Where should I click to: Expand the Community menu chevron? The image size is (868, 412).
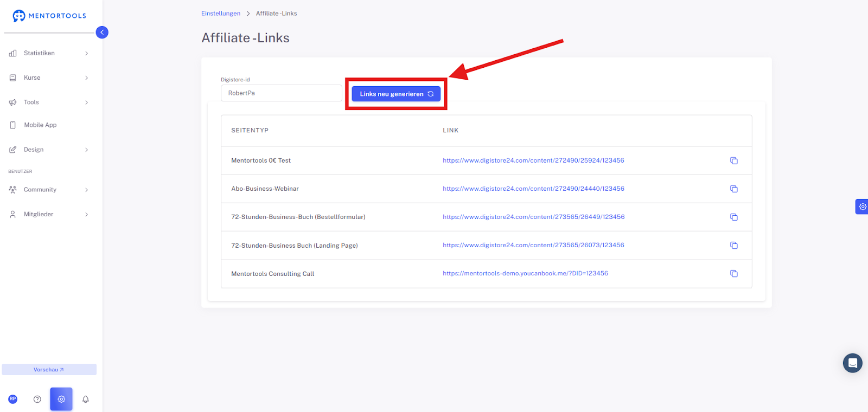coord(86,190)
